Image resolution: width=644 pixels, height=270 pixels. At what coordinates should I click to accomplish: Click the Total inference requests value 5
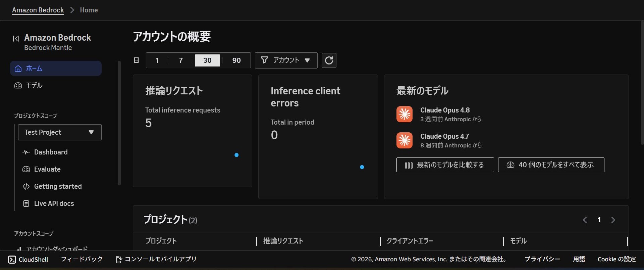(149, 123)
